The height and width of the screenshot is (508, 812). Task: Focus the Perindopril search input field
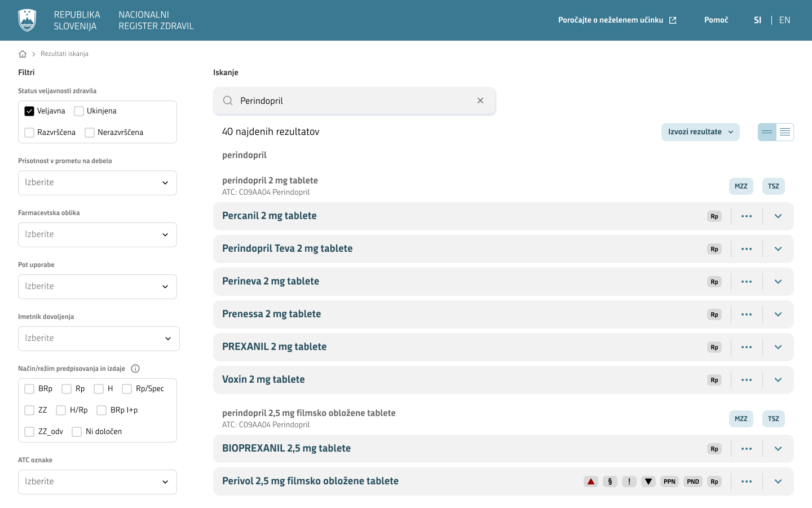354,100
